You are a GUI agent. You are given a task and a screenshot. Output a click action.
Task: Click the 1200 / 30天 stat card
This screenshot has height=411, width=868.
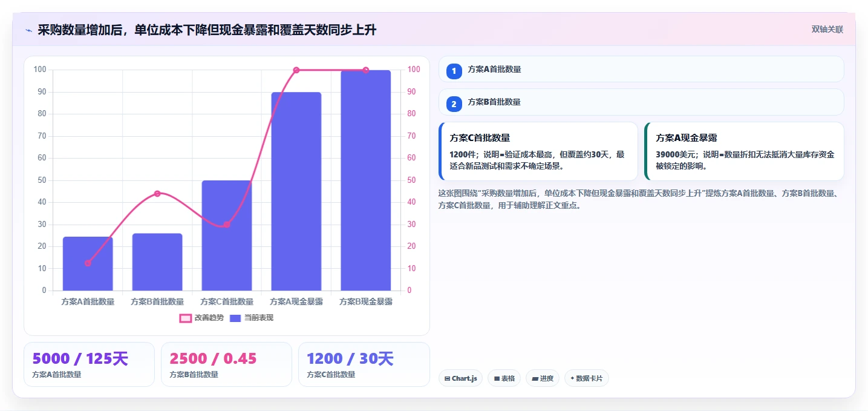point(364,364)
